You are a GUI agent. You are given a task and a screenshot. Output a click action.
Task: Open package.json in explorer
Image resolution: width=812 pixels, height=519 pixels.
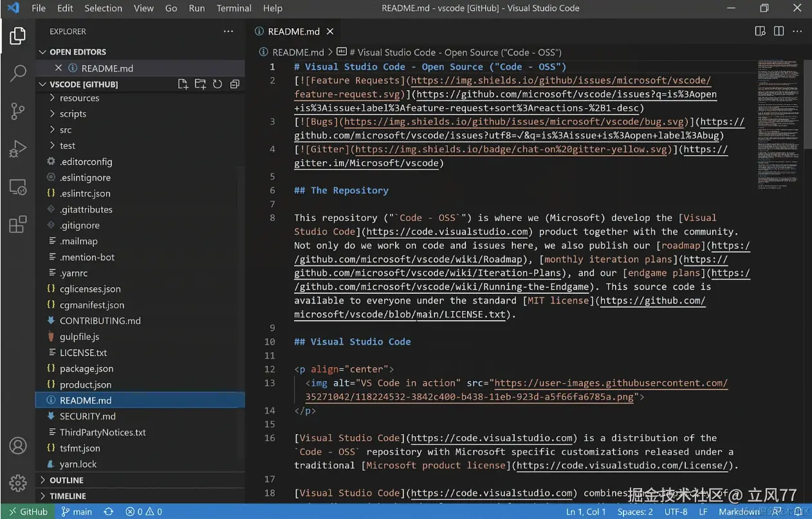pyautogui.click(x=140, y=369)
